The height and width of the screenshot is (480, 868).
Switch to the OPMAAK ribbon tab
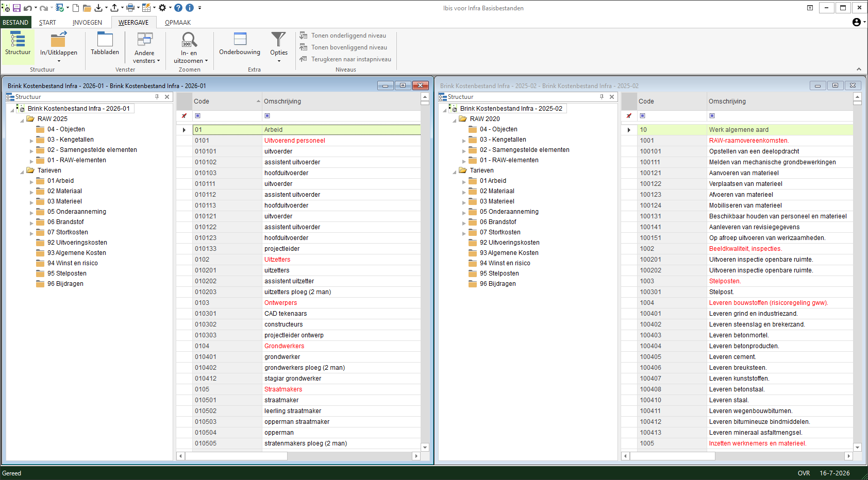click(178, 22)
